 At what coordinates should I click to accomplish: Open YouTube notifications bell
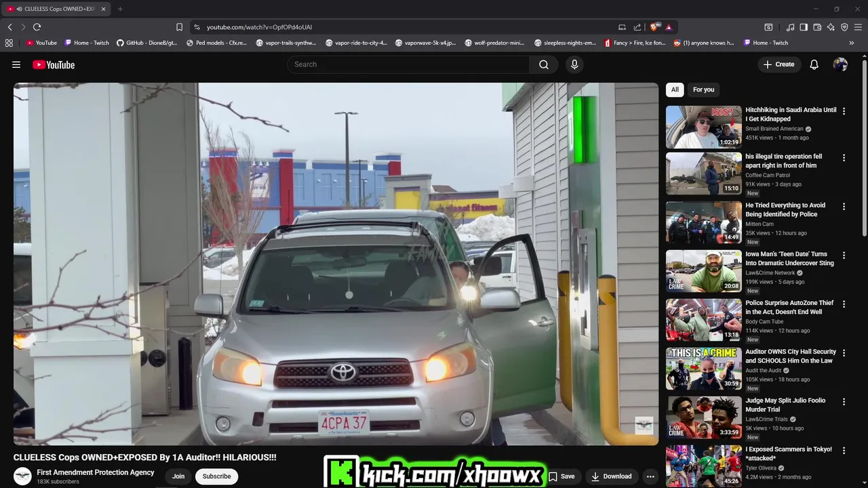coord(814,64)
